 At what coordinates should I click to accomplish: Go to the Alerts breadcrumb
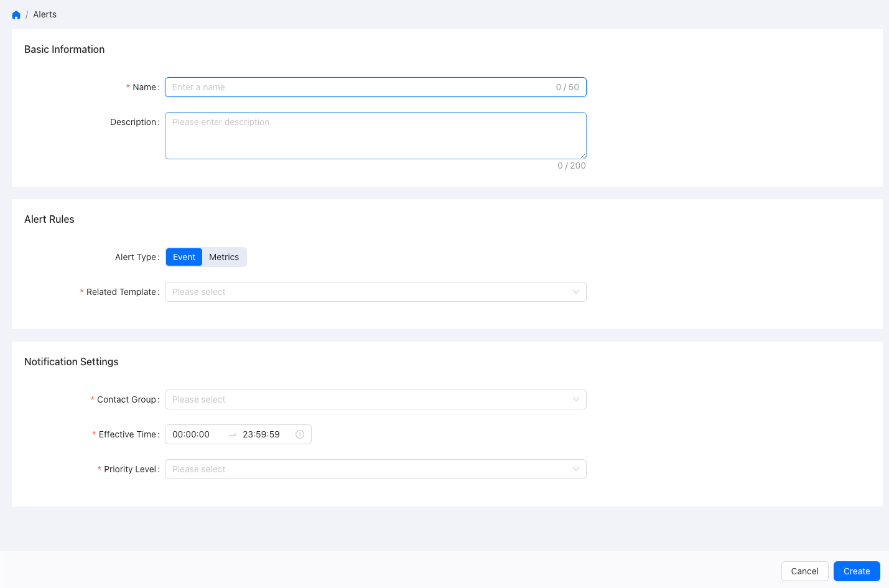[x=45, y=14]
